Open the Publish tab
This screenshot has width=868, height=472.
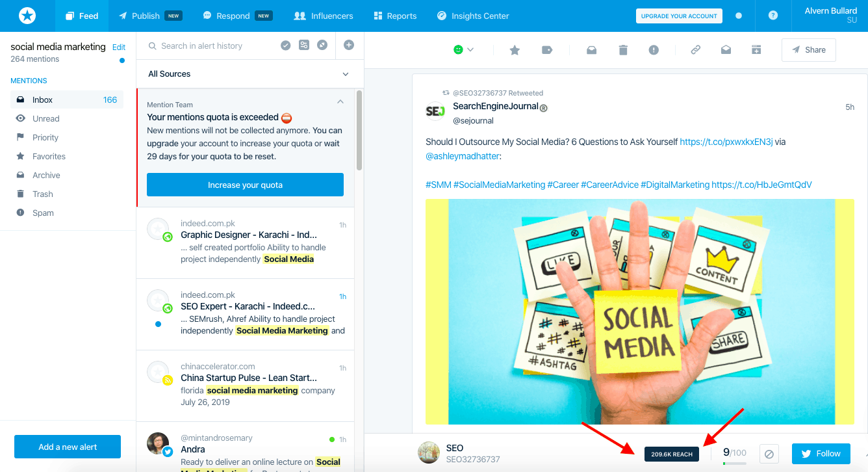(x=150, y=16)
